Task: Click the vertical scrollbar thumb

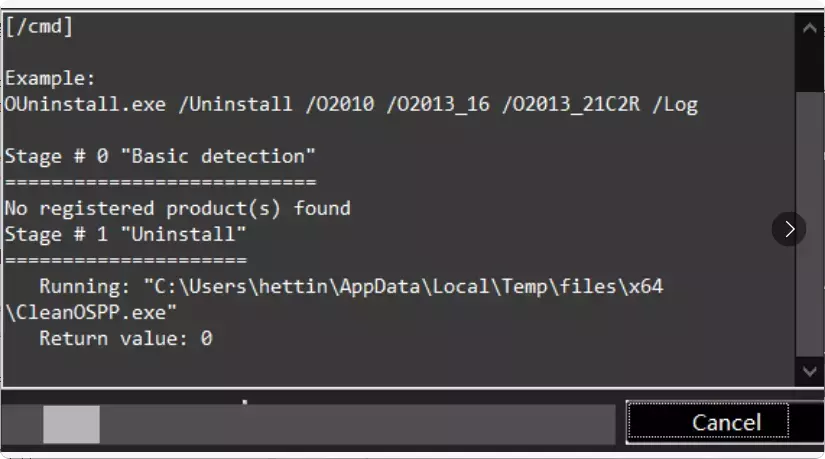Action: (x=809, y=220)
